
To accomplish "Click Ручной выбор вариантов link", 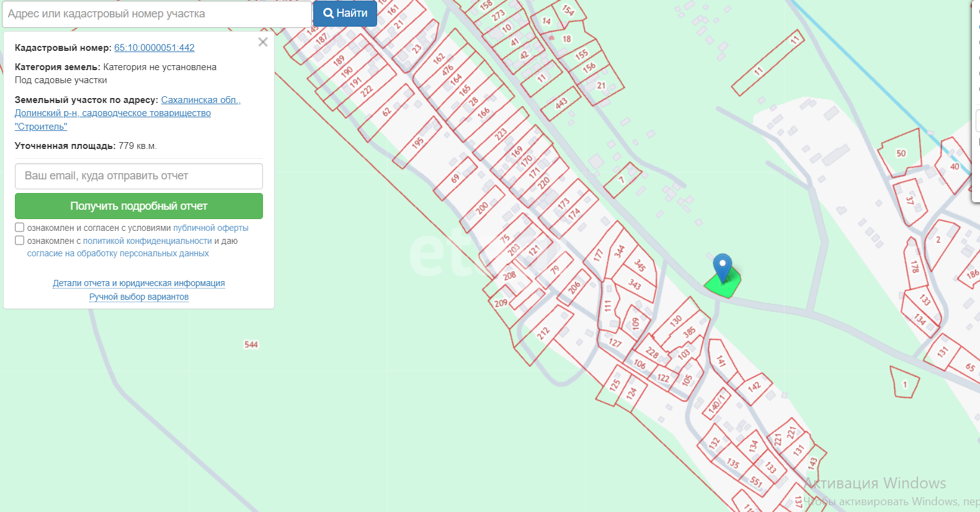I will (139, 297).
